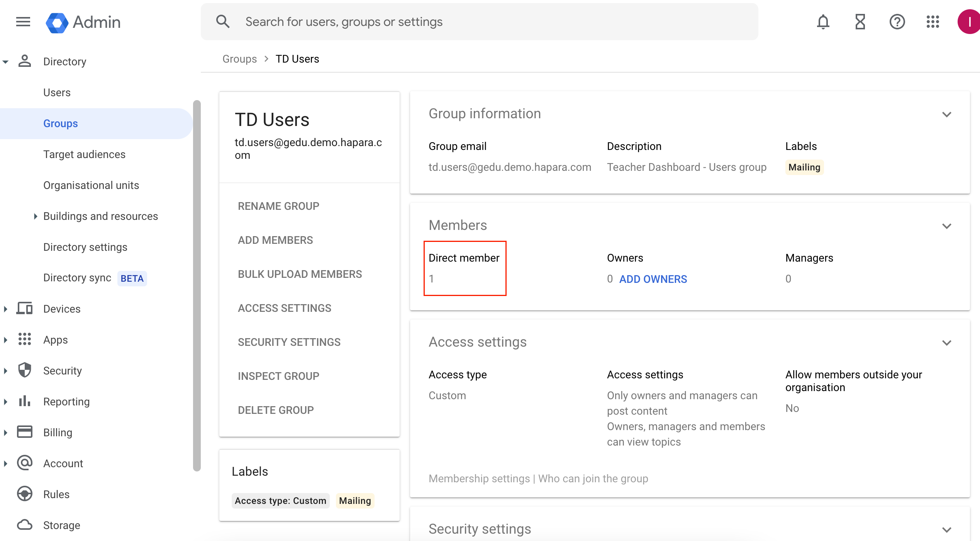This screenshot has width=980, height=541.
Task: Expand the Account section arrow
Action: 5,464
